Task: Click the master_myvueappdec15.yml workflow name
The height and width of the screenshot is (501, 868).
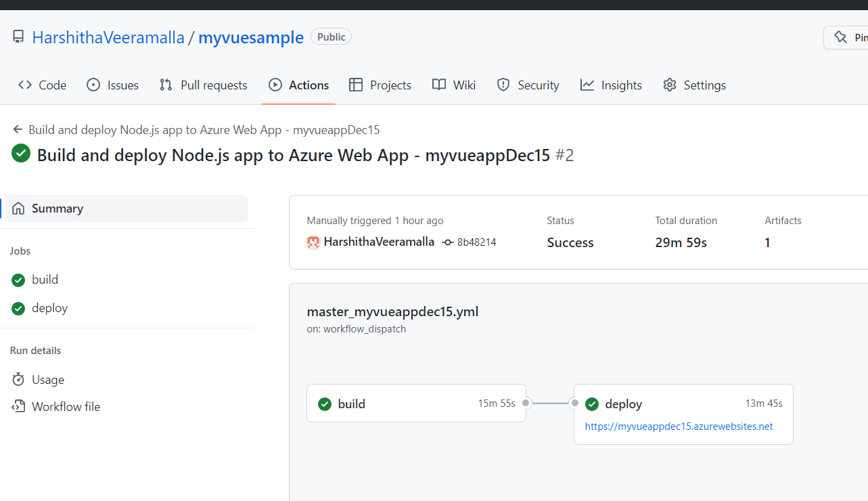Action: 392,312
